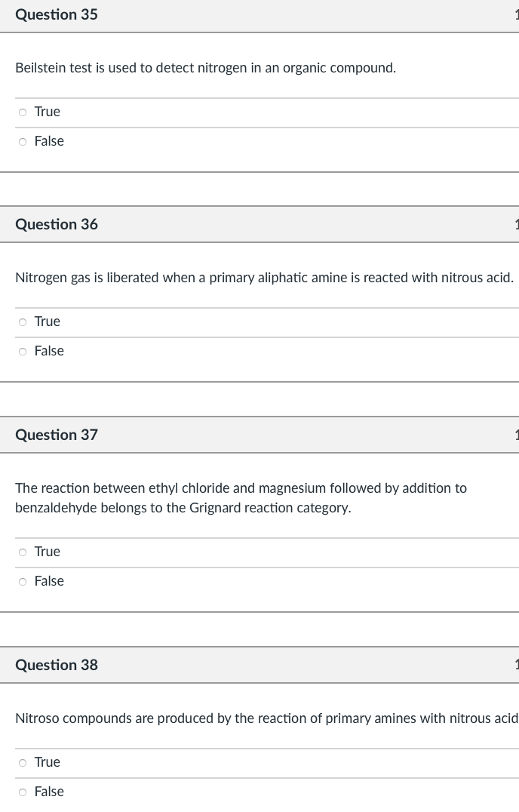Select False for Question 37
519x812 pixels.
coord(23,581)
